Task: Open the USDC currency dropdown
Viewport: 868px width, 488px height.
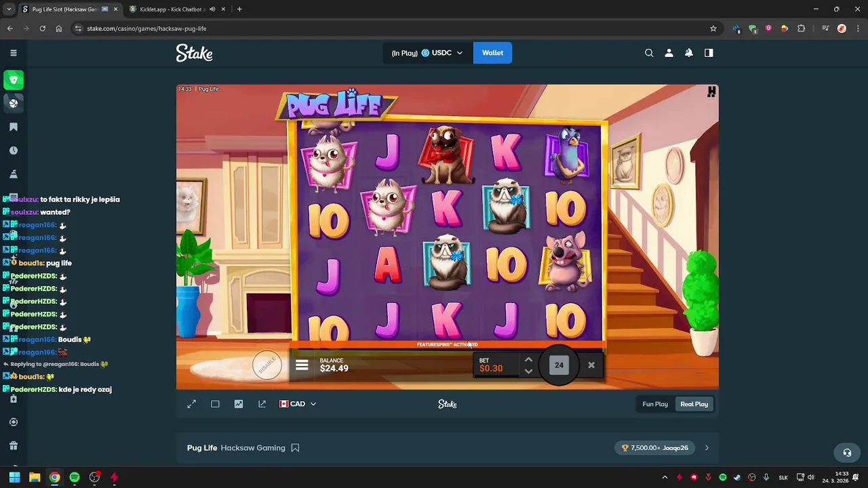Action: (428, 53)
